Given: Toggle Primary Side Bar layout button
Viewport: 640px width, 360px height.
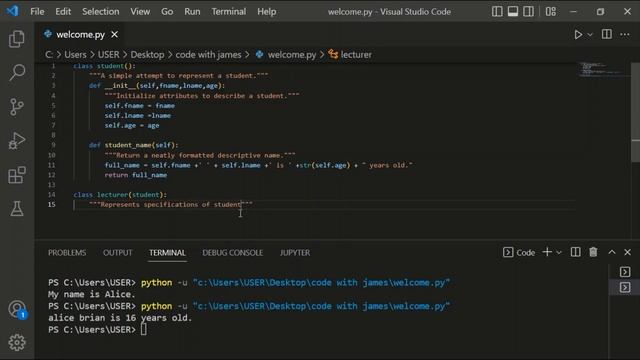Looking at the screenshot, I should [x=497, y=11].
